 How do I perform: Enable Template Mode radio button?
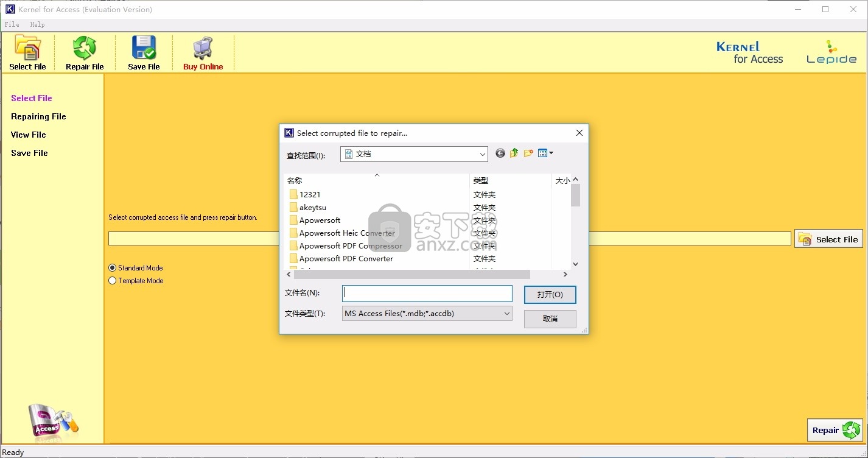[112, 281]
